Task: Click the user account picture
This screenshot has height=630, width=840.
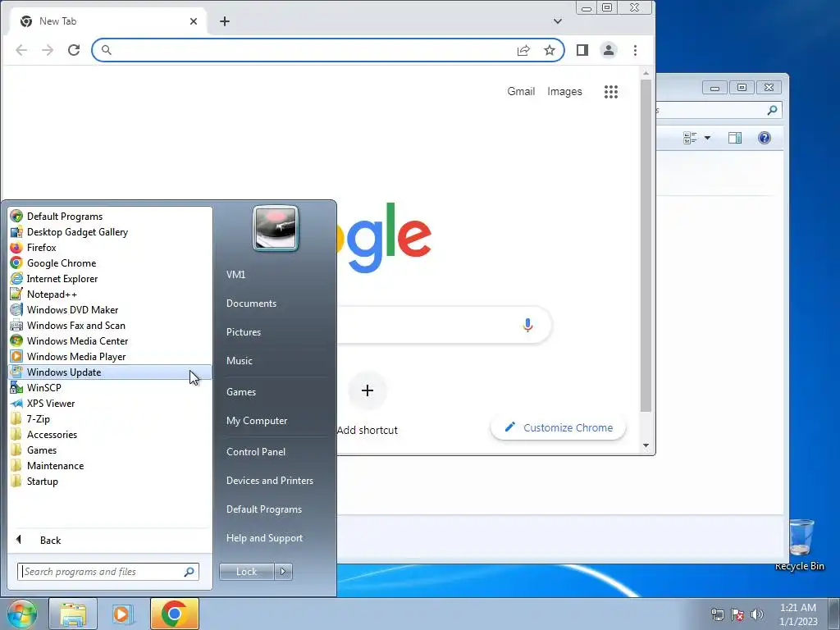Action: click(x=276, y=228)
